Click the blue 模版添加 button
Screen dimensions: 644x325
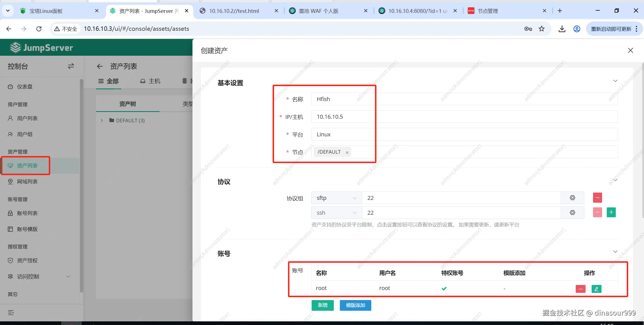pyautogui.click(x=355, y=305)
